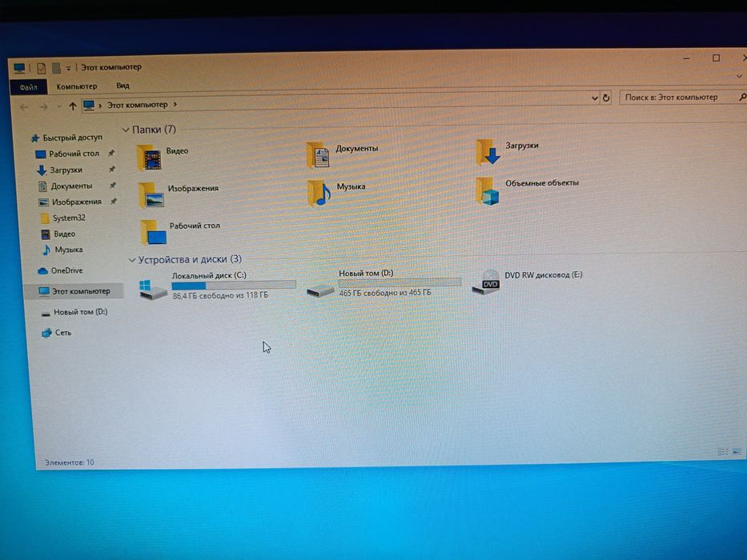Select Музыка in the sidebar

point(69,250)
